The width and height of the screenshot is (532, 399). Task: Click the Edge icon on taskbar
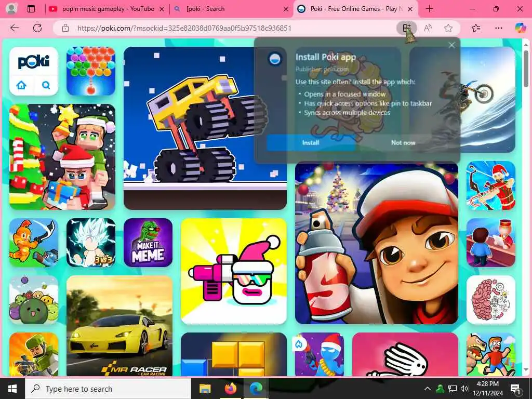tap(256, 389)
